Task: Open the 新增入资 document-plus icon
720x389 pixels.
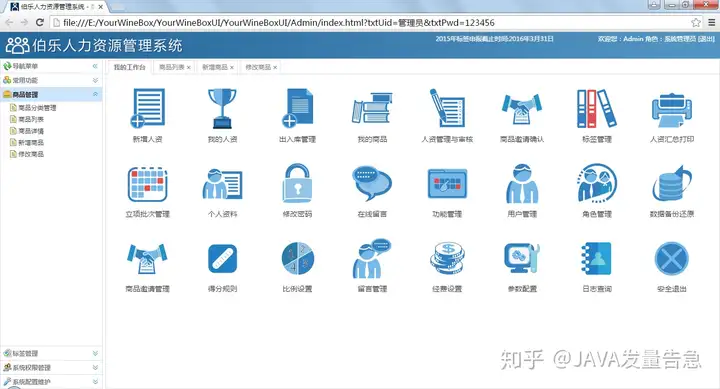Action: click(147, 108)
